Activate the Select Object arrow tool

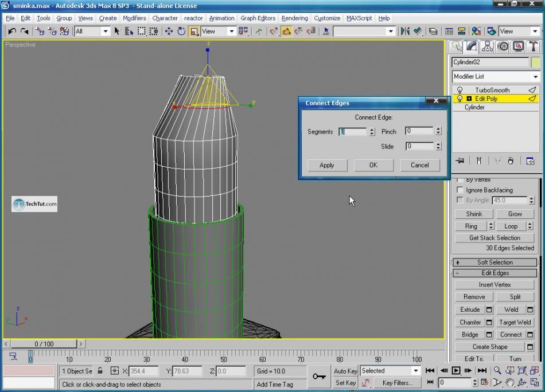[x=117, y=32]
